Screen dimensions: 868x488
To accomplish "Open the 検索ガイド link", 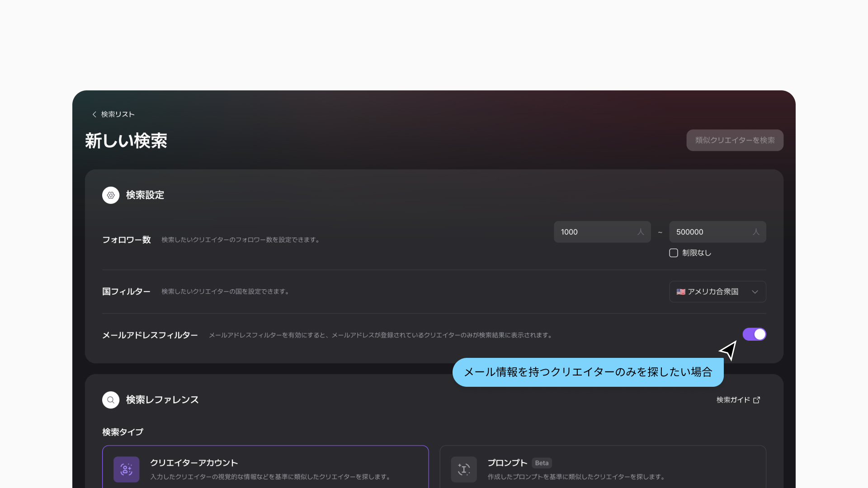I will 733,400.
